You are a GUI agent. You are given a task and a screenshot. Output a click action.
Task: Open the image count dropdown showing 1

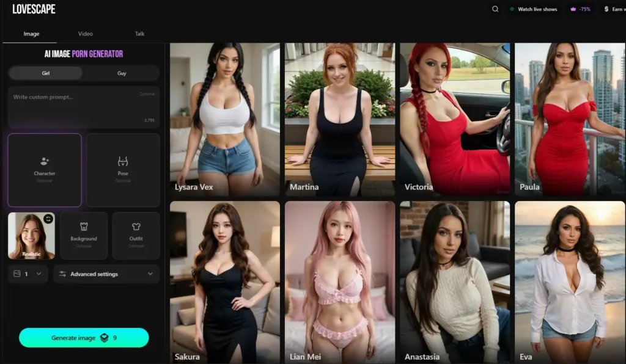28,274
